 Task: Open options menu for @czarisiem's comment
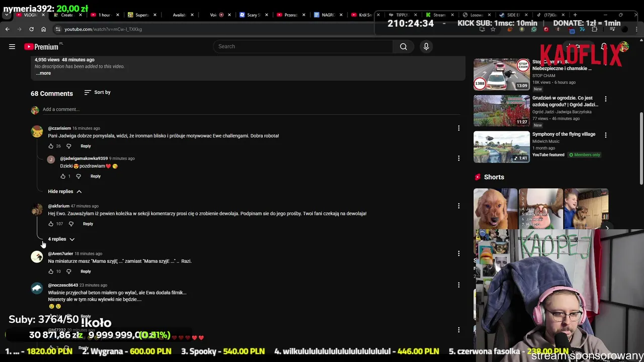tap(458, 128)
